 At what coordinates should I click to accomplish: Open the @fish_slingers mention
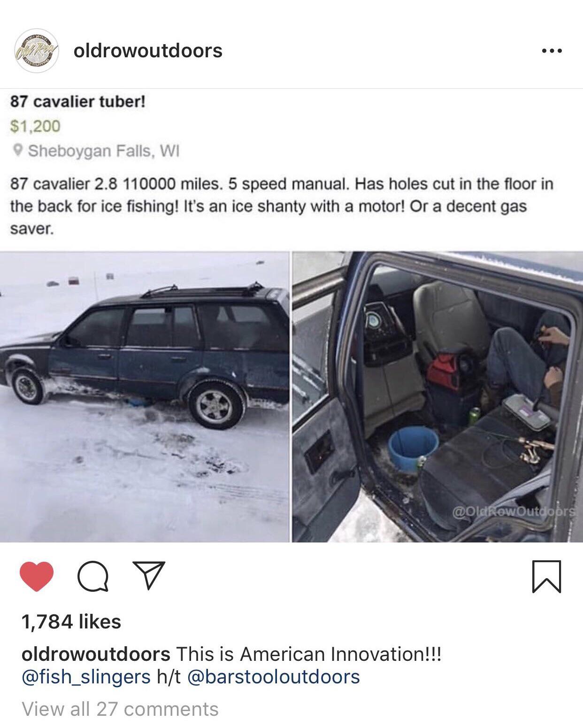coord(86,677)
